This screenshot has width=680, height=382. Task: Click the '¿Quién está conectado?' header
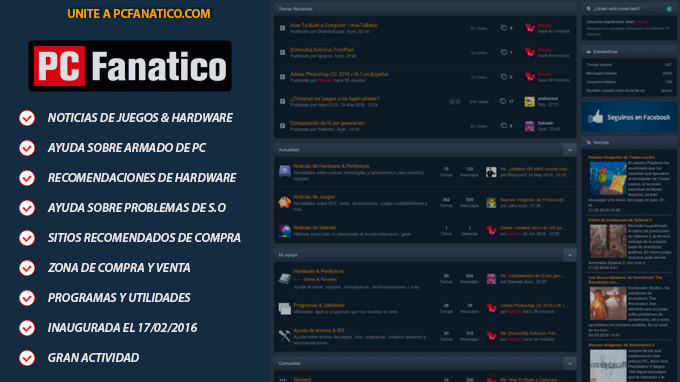629,9
